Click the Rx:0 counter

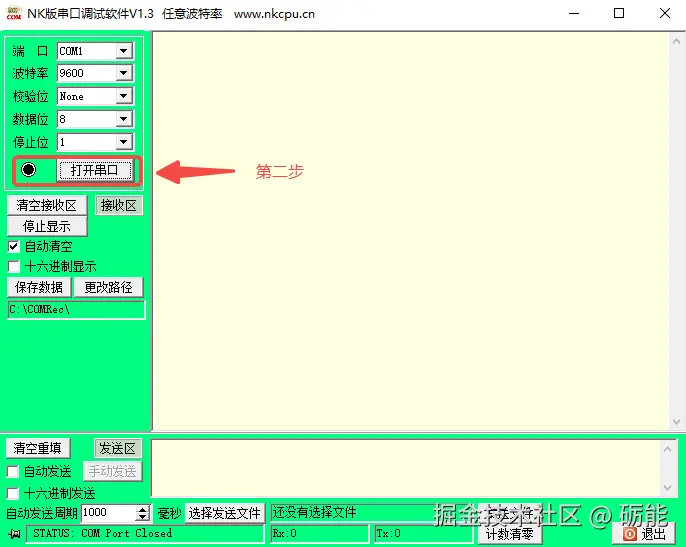319,533
